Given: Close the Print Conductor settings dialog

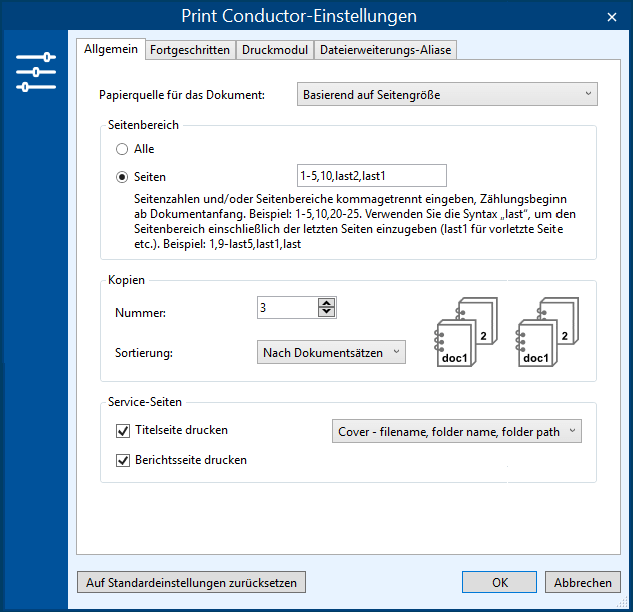Looking at the screenshot, I should pos(612,17).
